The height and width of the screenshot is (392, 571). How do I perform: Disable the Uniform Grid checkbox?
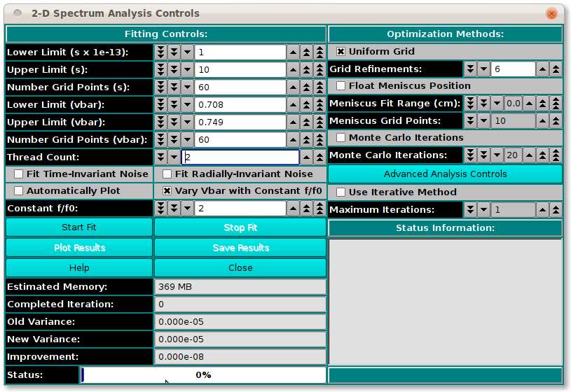pyautogui.click(x=340, y=52)
